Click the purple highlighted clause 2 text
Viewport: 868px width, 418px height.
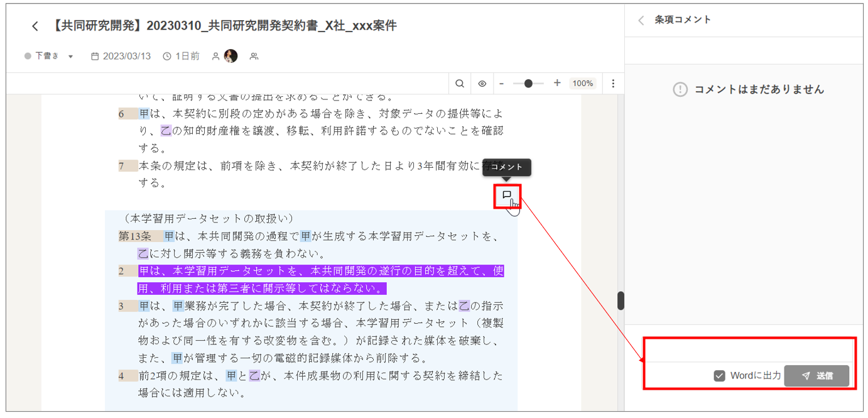[320, 280]
